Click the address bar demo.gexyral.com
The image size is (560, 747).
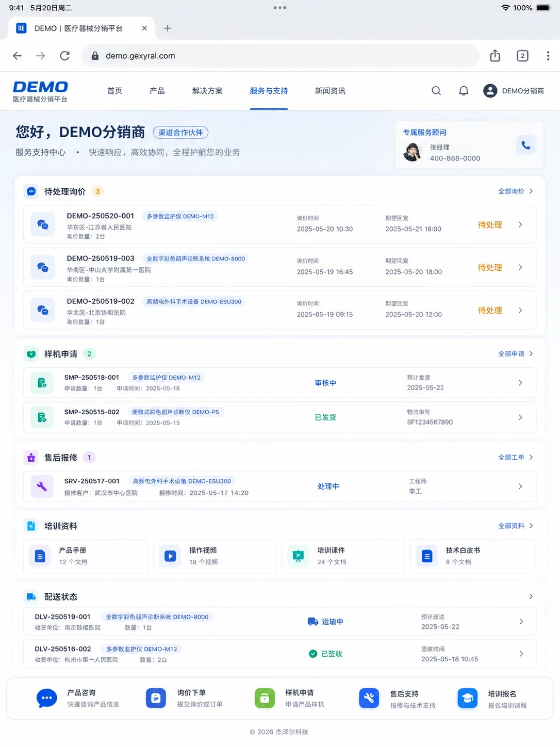[281, 56]
